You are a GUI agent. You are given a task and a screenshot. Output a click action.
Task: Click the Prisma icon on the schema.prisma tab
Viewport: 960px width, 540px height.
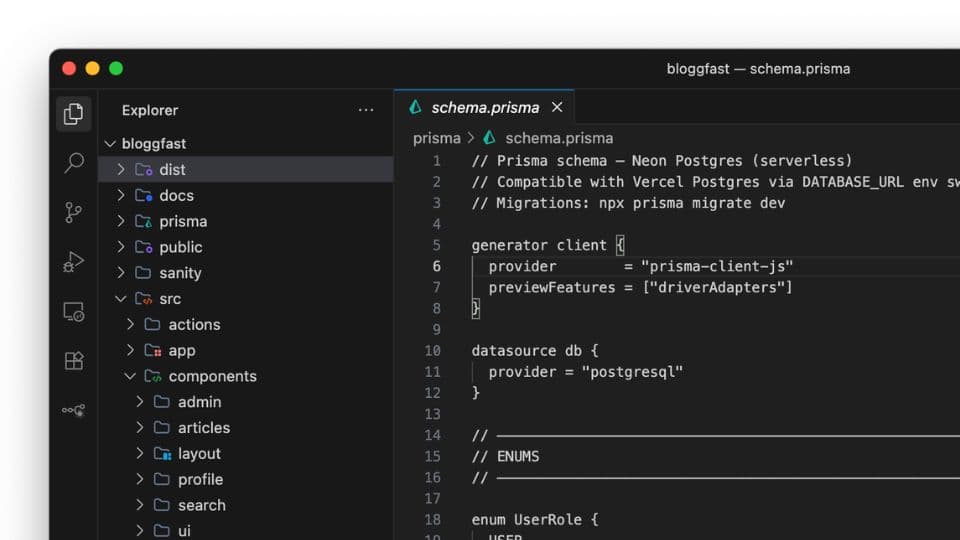(x=416, y=107)
